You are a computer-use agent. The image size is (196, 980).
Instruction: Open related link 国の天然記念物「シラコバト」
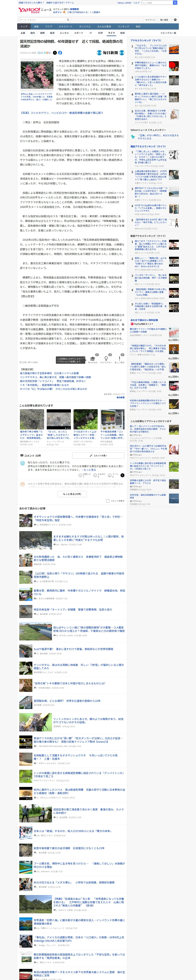[x=53, y=381]
